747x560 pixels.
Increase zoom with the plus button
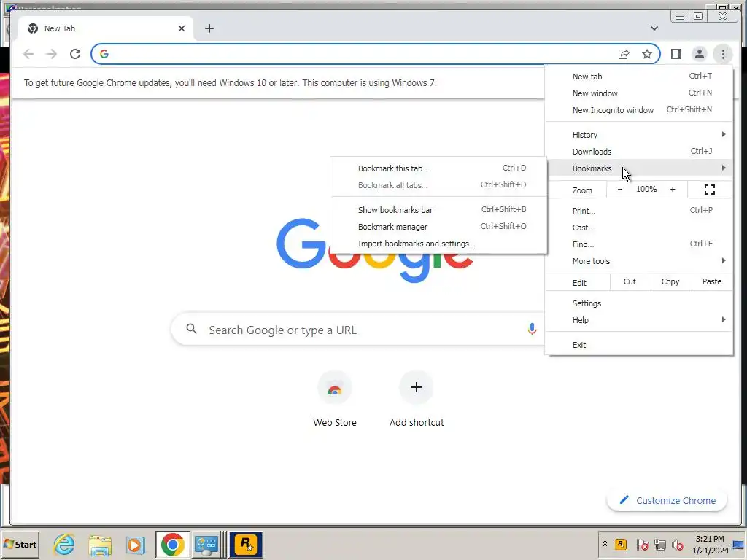click(672, 189)
